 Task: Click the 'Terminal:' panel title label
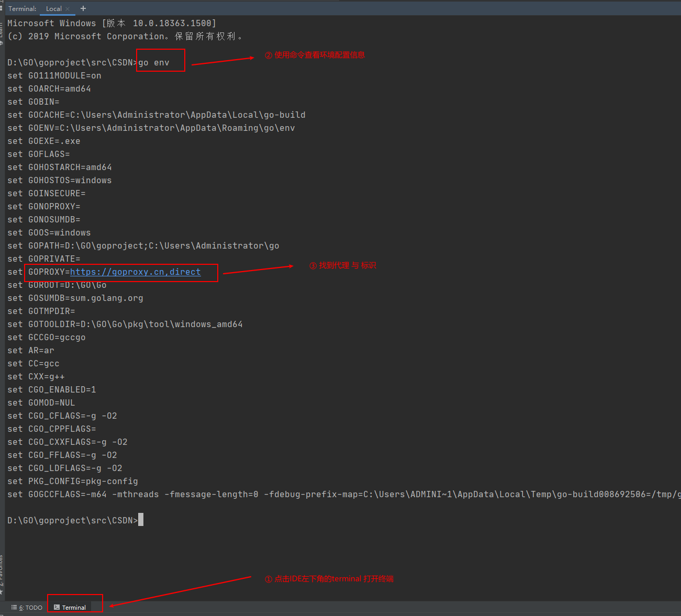point(23,9)
